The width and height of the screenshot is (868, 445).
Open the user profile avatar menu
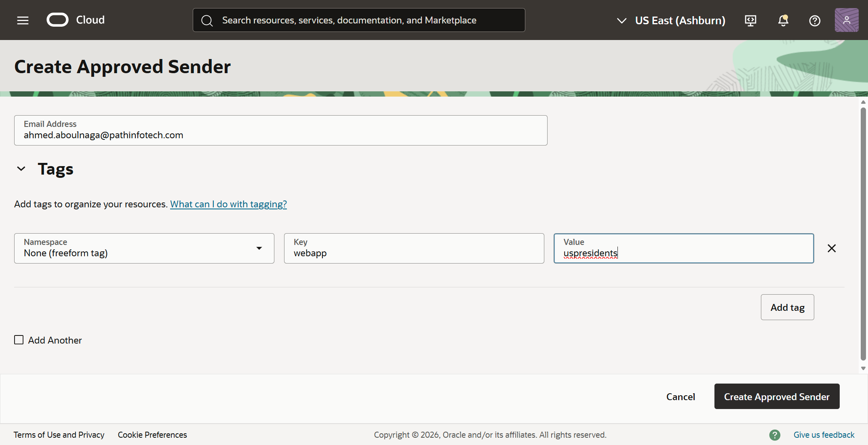click(846, 20)
